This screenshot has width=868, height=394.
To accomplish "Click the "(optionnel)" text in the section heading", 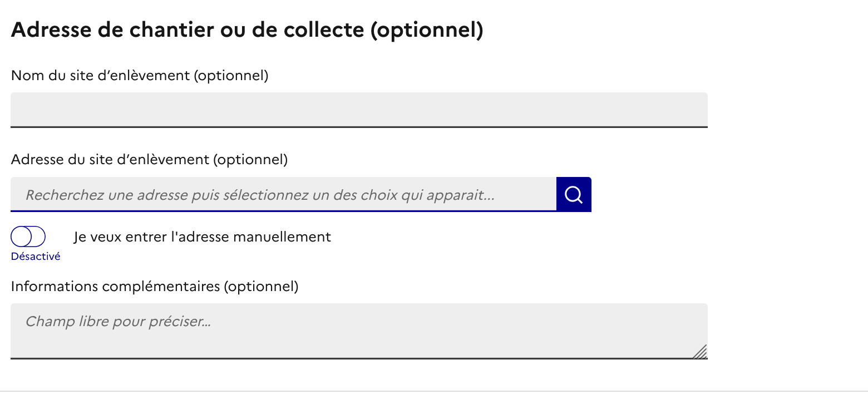I will (427, 30).
